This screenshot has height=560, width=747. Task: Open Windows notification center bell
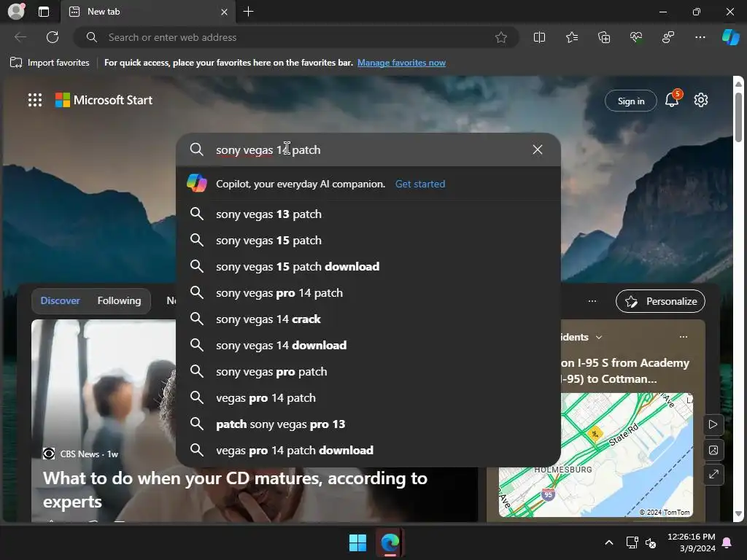coord(727,542)
